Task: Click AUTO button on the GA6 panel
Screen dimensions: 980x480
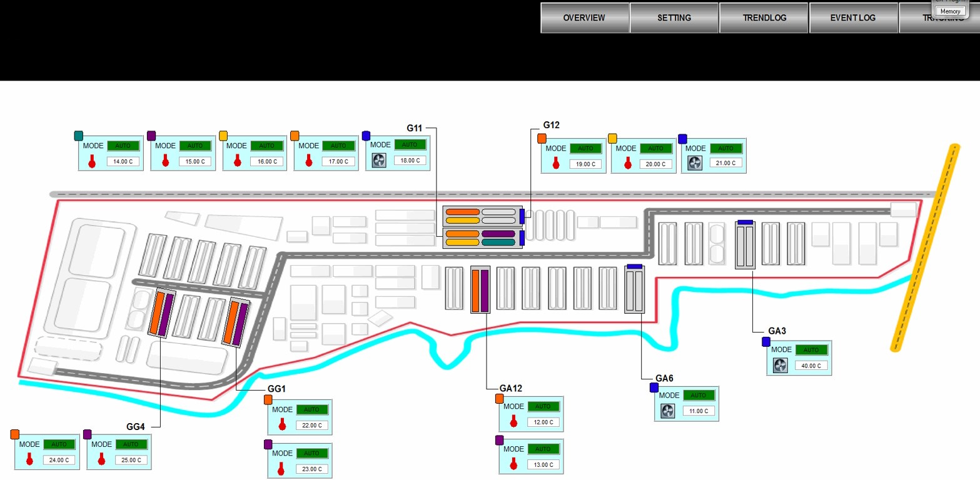Action: tap(699, 395)
